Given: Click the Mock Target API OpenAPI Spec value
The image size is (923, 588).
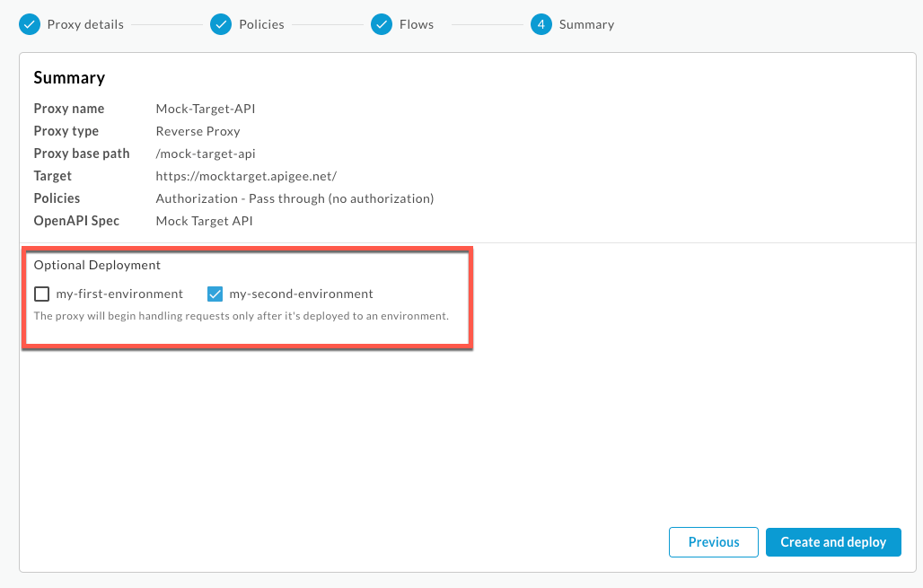Looking at the screenshot, I should pyautogui.click(x=206, y=221).
